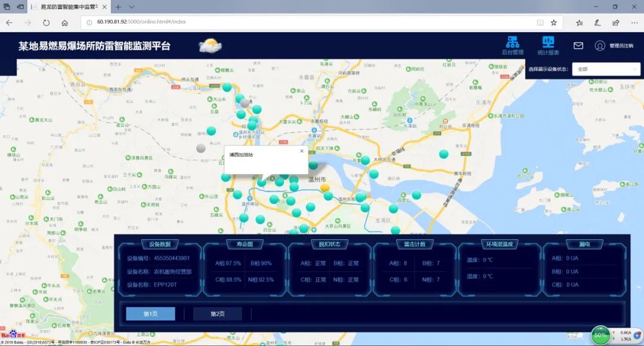644x346 pixels.
Task: Open the 统计报表 statistics report icon
Action: pos(548,45)
